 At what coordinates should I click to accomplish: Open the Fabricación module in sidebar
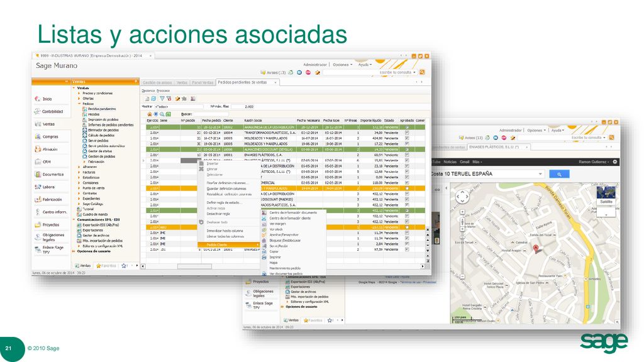coord(48,199)
